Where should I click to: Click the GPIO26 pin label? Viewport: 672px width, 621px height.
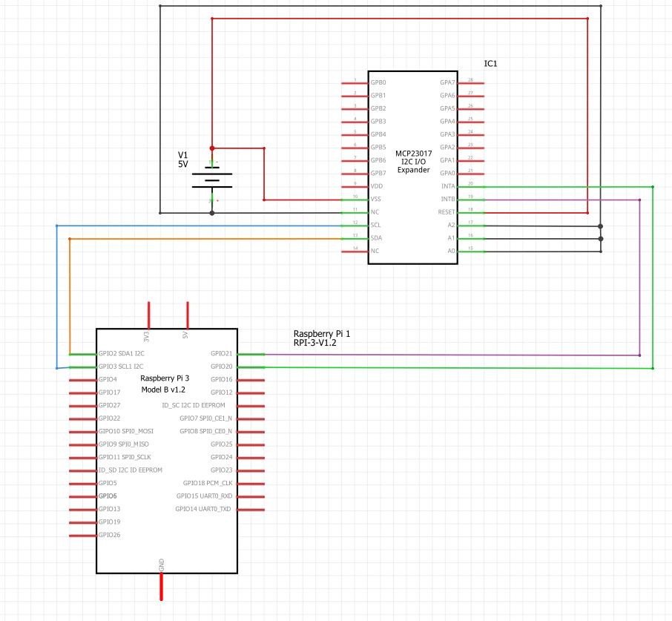(x=109, y=535)
